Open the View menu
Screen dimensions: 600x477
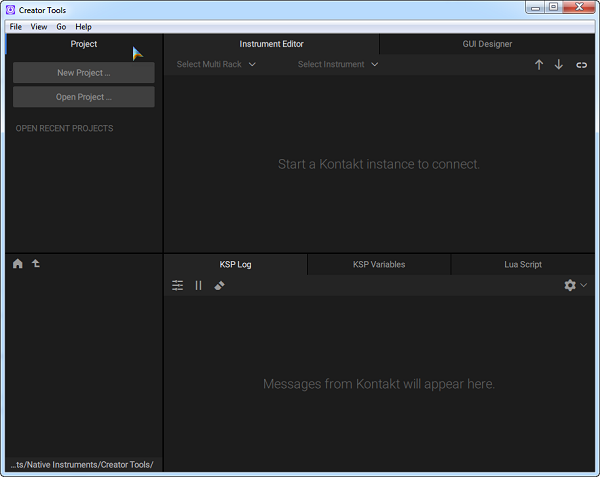point(39,27)
